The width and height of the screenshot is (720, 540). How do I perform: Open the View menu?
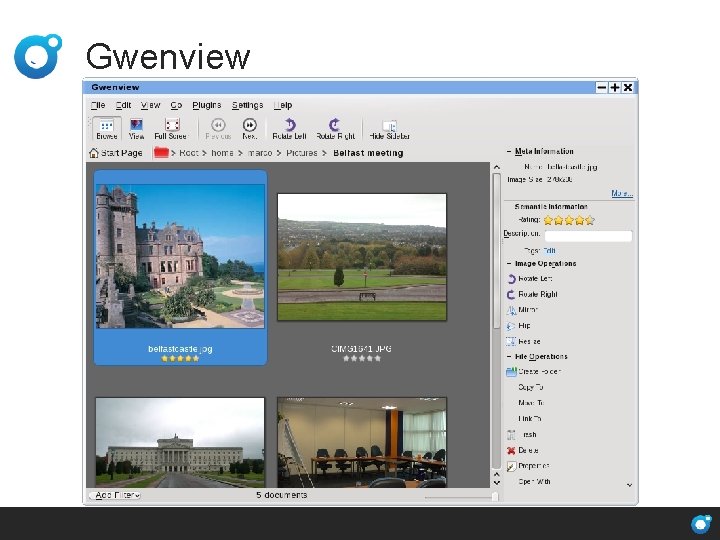tap(151, 105)
